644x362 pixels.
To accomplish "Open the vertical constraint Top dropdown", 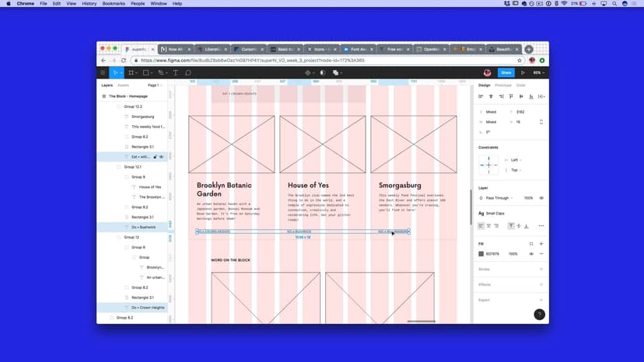I will coord(516,170).
